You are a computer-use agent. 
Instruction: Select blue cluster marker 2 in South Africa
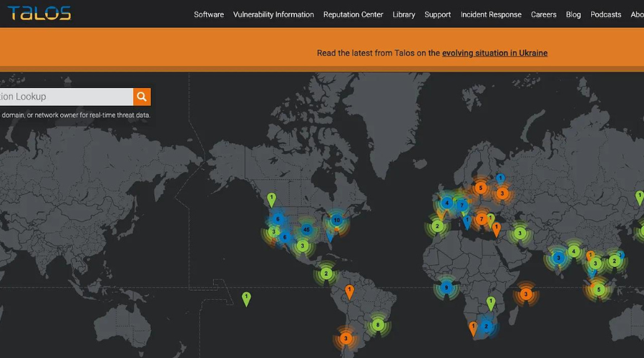pyautogui.click(x=487, y=326)
